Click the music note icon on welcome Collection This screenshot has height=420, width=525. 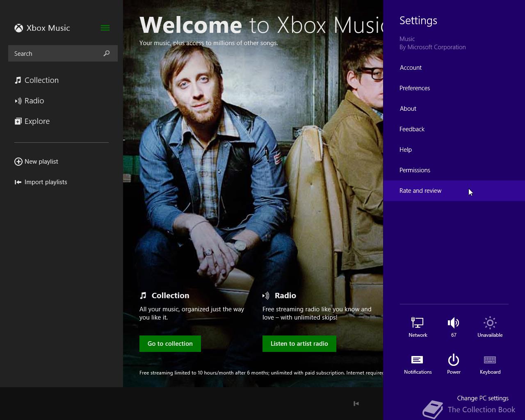click(143, 295)
